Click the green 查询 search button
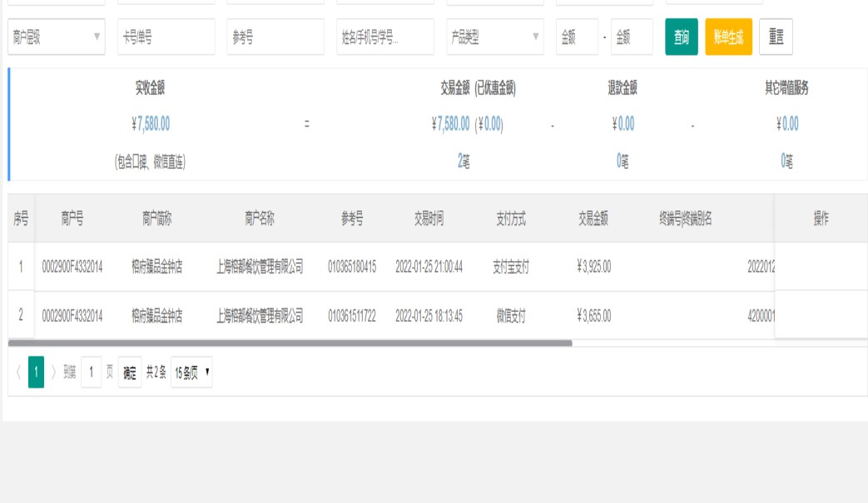This screenshot has width=868, height=503. click(x=681, y=37)
